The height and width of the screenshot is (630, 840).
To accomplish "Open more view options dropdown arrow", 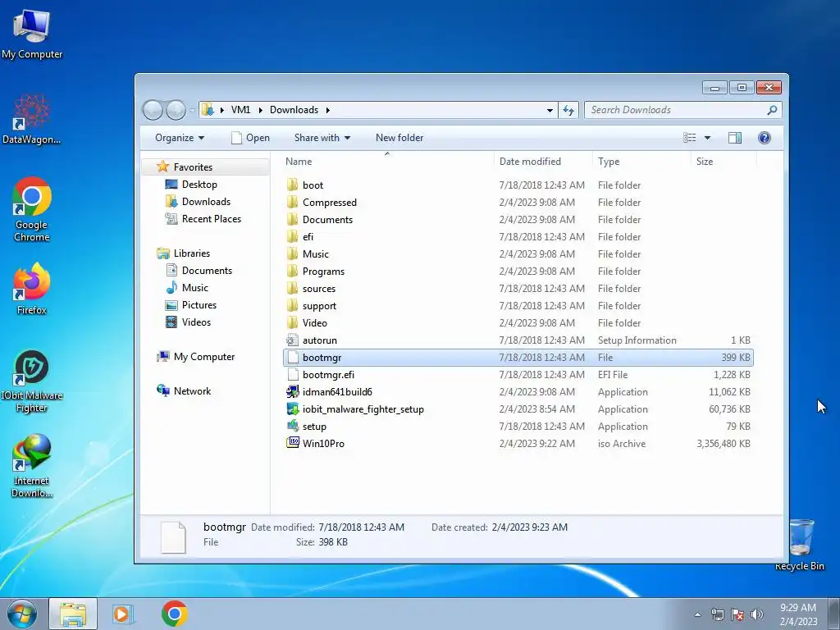I will (707, 138).
